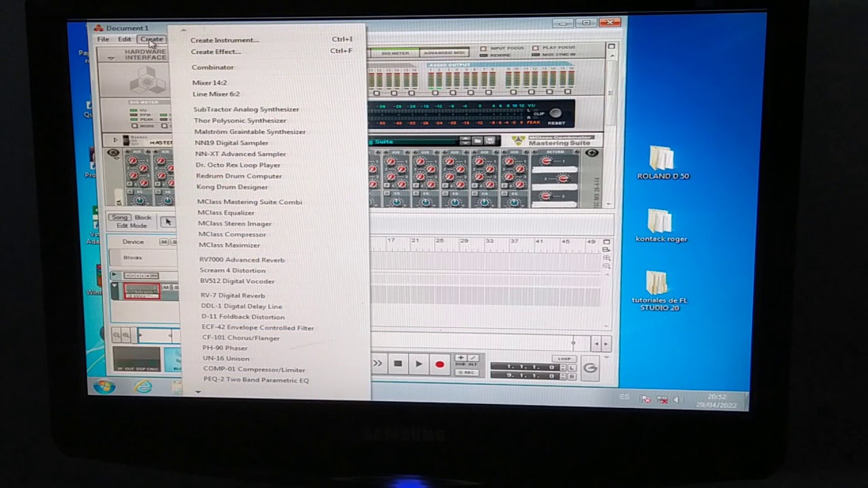The image size is (868, 488).
Task: Mute the Device track header M button
Action: point(163,242)
